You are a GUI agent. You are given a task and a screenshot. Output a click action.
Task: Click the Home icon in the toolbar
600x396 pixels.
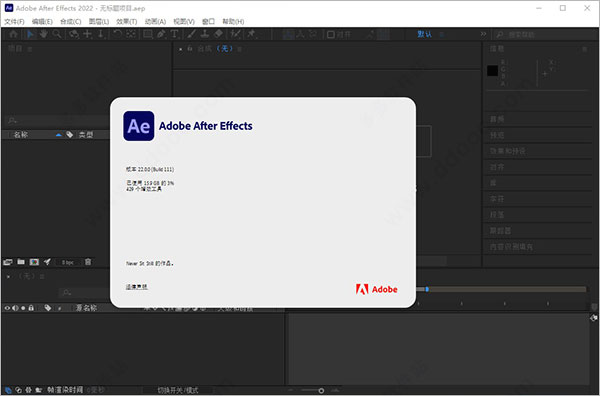(x=13, y=34)
